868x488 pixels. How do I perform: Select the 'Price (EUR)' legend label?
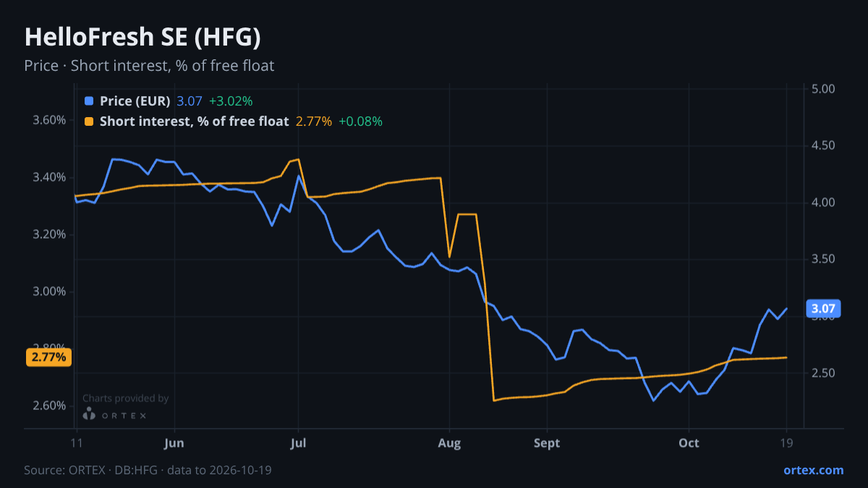click(x=135, y=101)
